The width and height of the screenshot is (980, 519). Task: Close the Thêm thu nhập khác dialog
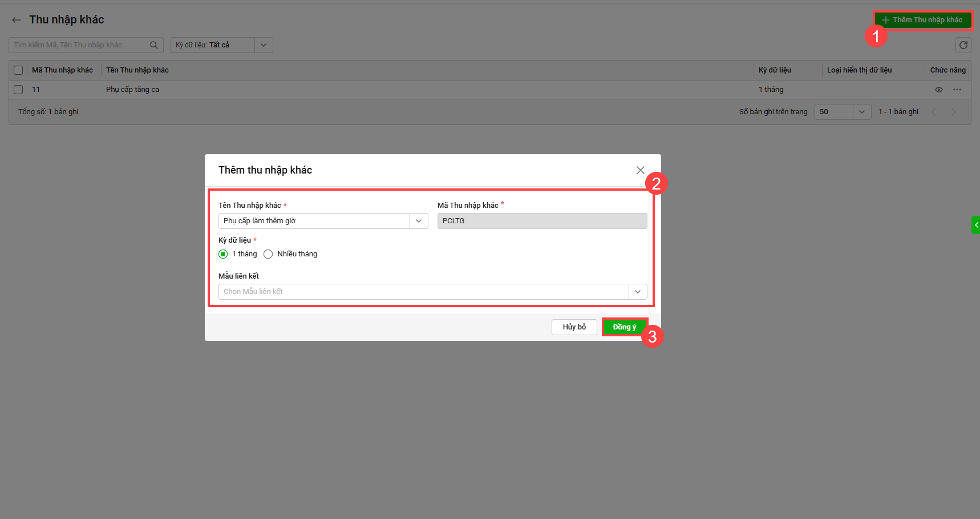click(641, 170)
